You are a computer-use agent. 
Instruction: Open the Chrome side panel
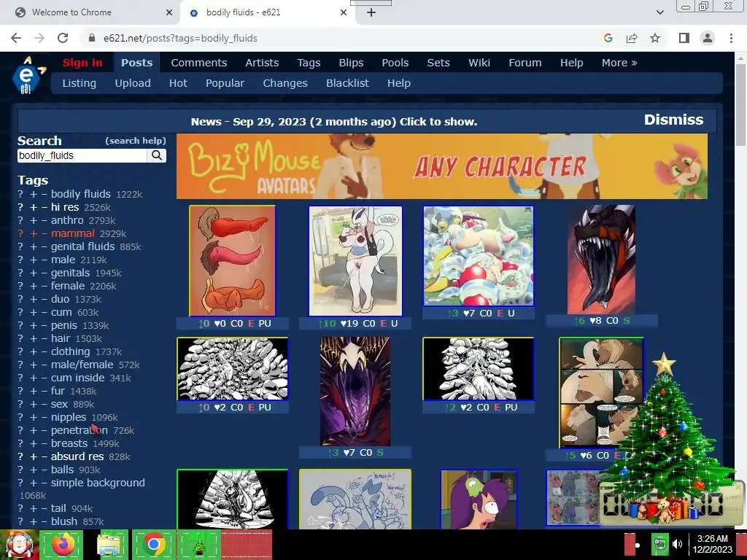[684, 38]
